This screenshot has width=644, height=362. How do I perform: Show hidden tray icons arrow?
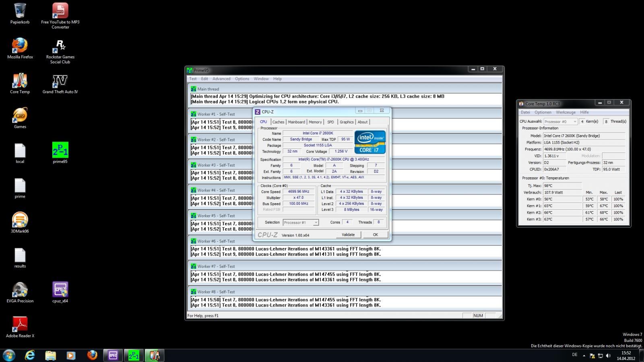point(584,356)
